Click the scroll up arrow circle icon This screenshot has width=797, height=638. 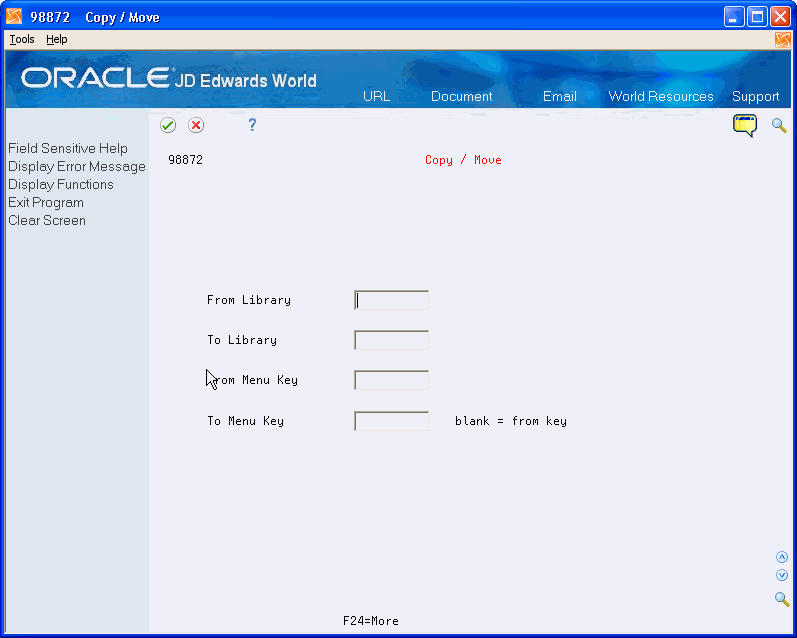point(782,557)
